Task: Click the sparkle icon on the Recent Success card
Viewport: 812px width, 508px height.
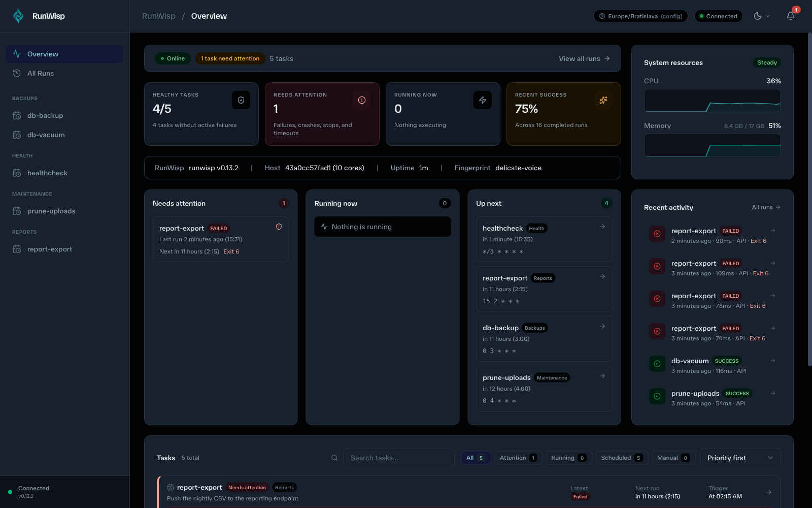Action: tap(603, 100)
